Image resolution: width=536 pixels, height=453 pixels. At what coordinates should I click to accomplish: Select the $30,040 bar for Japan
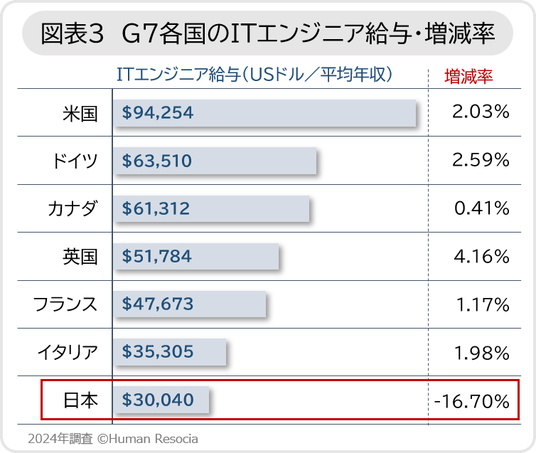162,400
